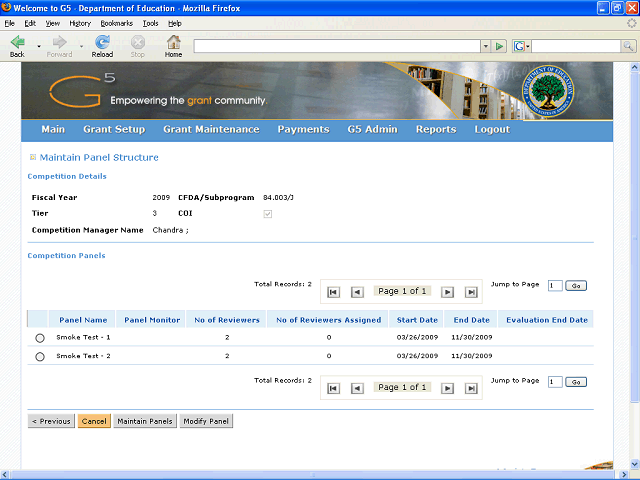Open the Bookmarks menu

pos(117,23)
